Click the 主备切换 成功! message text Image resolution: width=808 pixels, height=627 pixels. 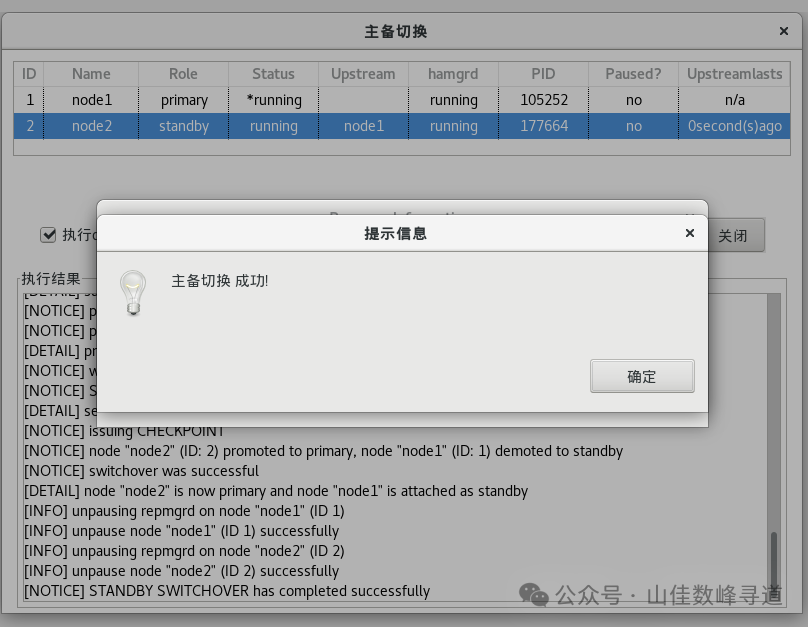220,281
